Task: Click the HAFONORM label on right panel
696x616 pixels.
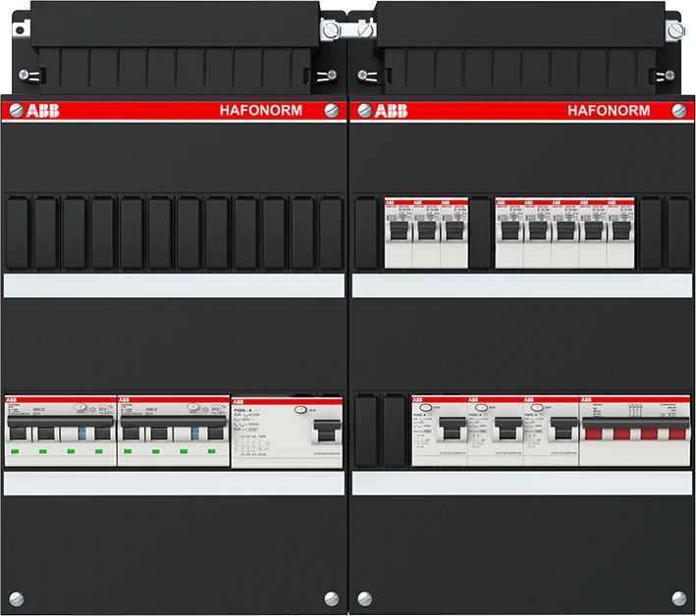Action: tap(609, 111)
